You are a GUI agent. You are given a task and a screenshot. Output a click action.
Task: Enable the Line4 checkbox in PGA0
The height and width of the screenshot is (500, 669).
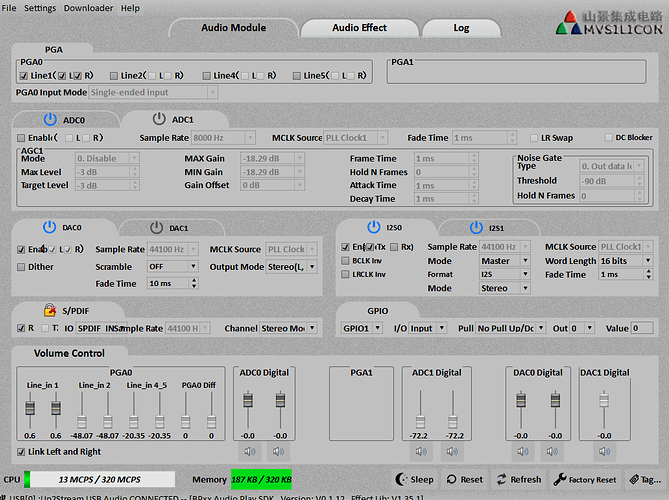(206, 76)
